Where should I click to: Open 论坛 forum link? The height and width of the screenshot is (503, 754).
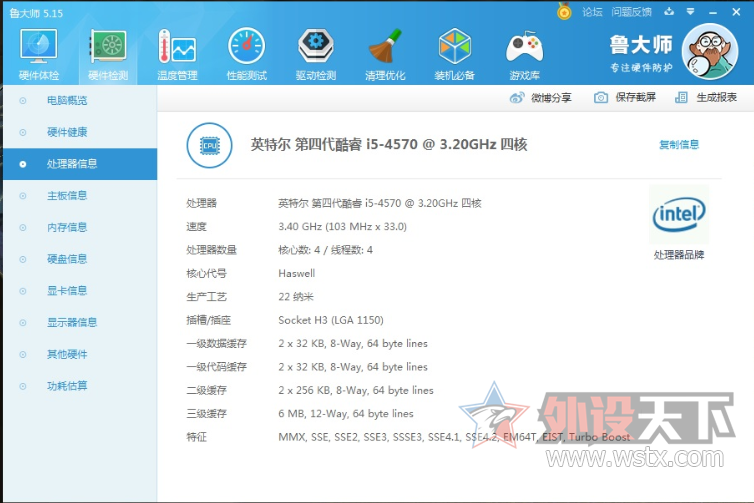tap(592, 12)
